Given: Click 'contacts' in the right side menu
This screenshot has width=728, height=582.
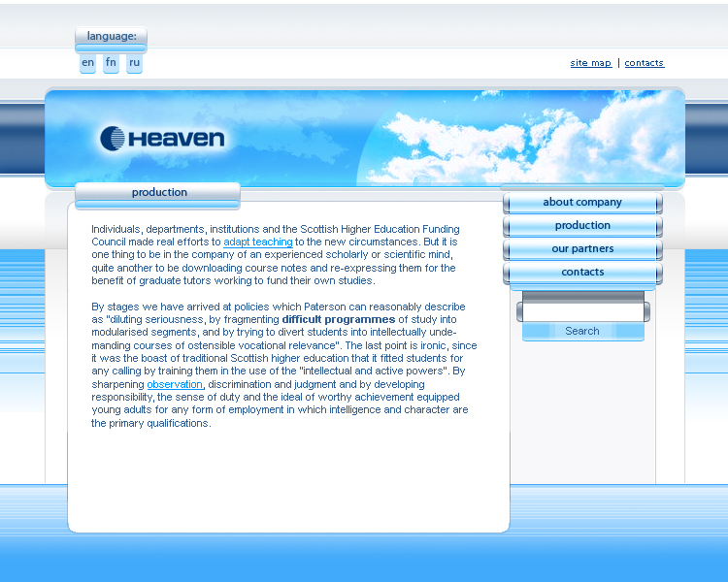Looking at the screenshot, I should (x=582, y=273).
